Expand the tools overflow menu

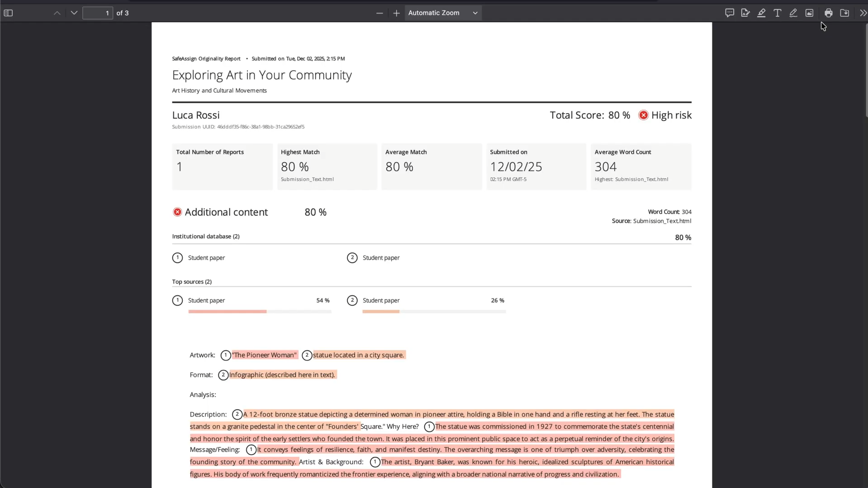pyautogui.click(x=863, y=13)
